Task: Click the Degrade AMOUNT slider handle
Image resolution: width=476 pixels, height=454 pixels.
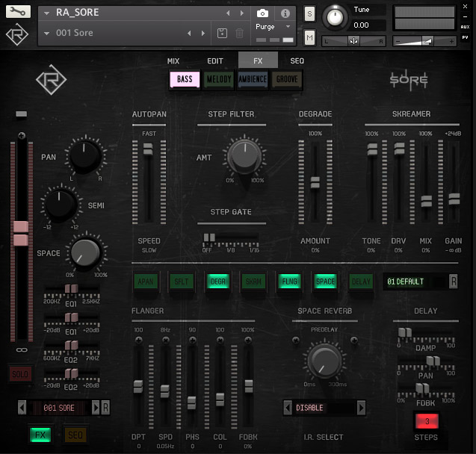Action: coord(315,182)
